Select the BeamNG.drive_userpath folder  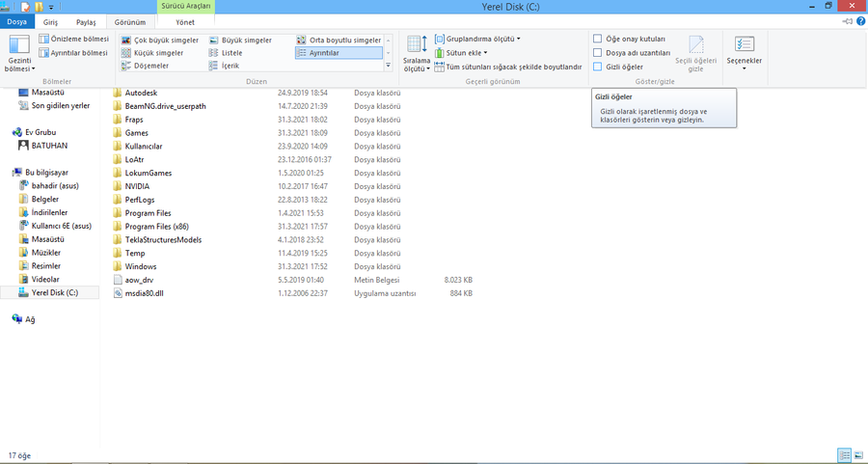coord(166,106)
